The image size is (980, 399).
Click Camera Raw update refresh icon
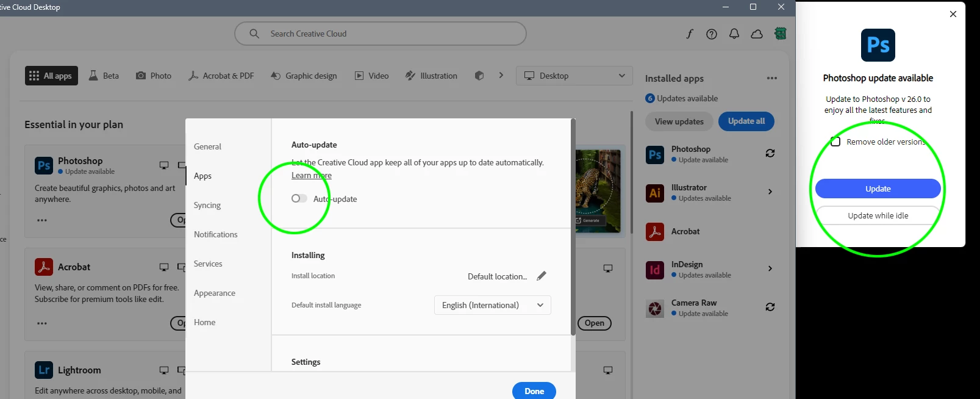(770, 307)
